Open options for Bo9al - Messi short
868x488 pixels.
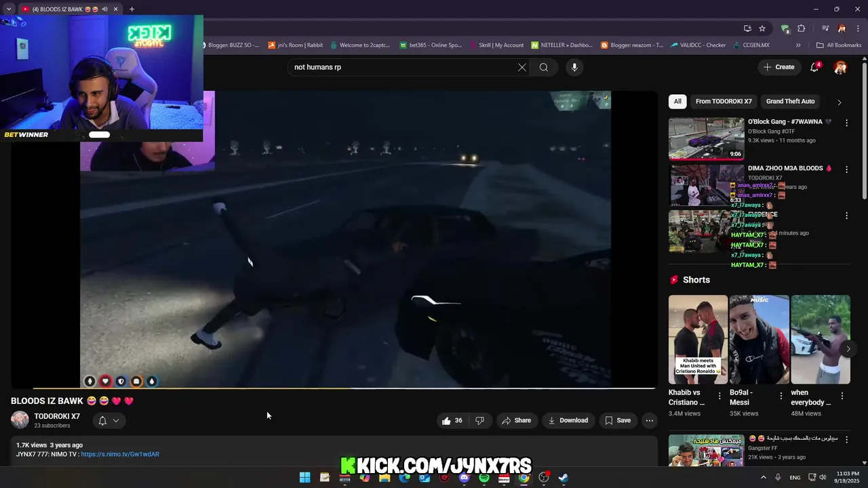click(781, 396)
